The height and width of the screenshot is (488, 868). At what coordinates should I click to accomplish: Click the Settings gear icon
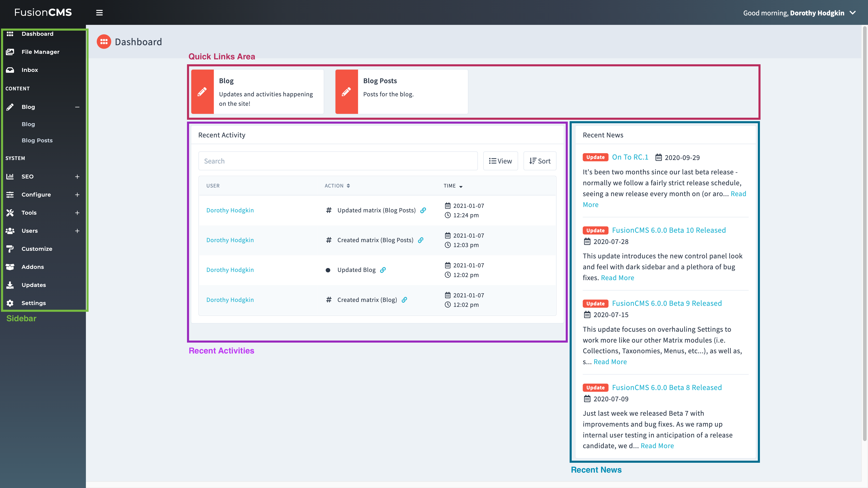(x=10, y=303)
